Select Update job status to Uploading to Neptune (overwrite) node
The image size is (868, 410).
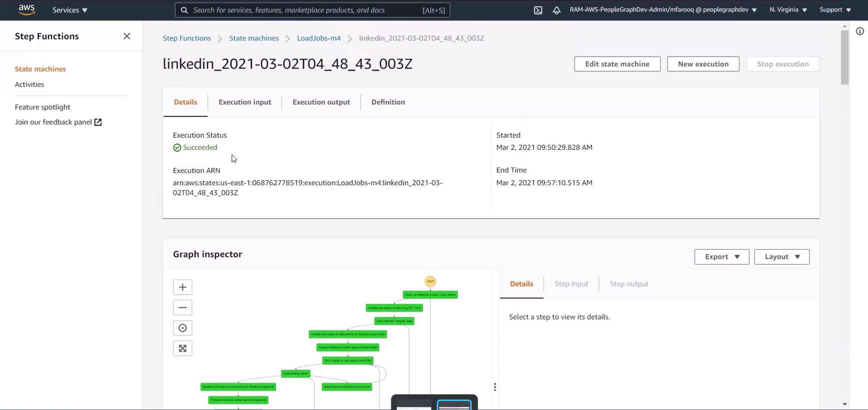tap(348, 334)
